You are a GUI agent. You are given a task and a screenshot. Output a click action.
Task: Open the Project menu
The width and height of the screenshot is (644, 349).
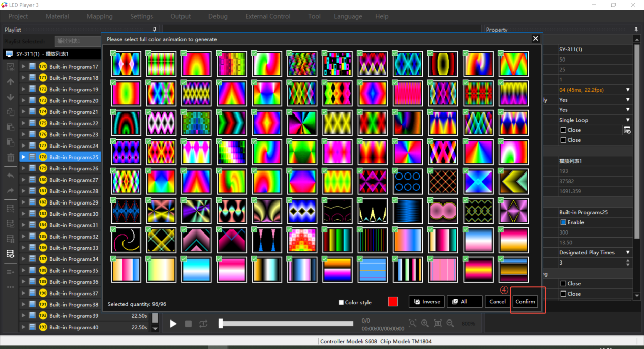click(x=18, y=16)
